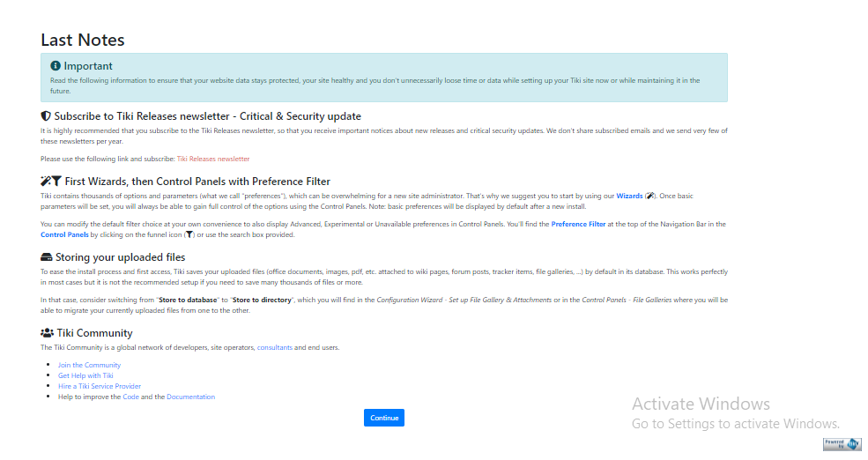This screenshot has height=460, width=868.
Task: Click the people icon beside Tiki Community
Action: 48,333
